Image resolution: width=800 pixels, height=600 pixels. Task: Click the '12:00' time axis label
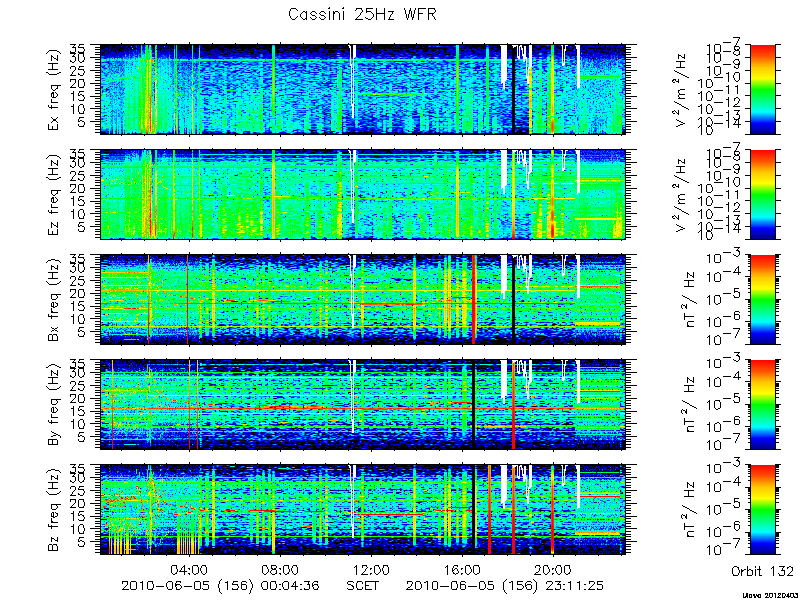point(371,569)
